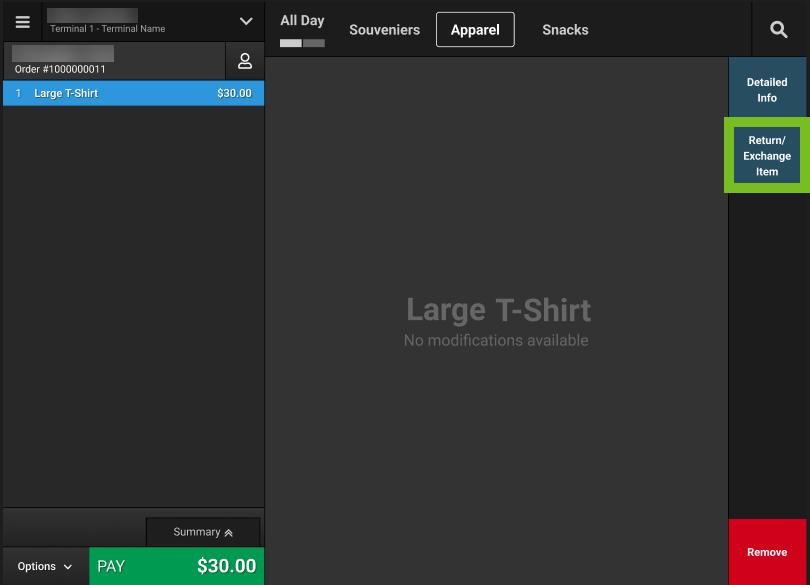Select the Apparel category tab
810x585 pixels.
coord(475,29)
